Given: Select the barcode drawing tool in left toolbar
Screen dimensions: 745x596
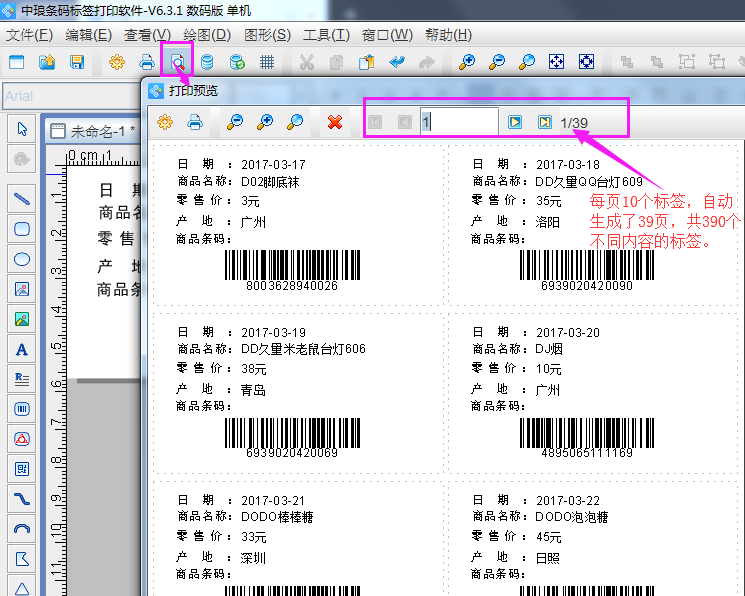Looking at the screenshot, I should click(21, 408).
